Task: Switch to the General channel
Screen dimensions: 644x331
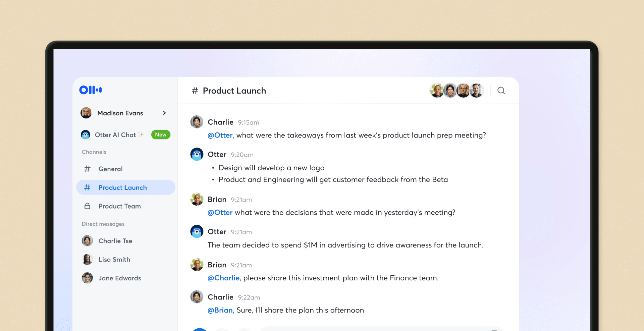Action: pos(111,169)
